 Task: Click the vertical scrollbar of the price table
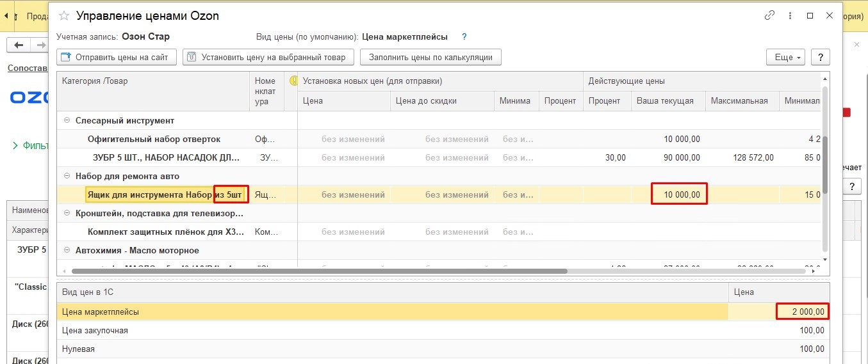825,164
